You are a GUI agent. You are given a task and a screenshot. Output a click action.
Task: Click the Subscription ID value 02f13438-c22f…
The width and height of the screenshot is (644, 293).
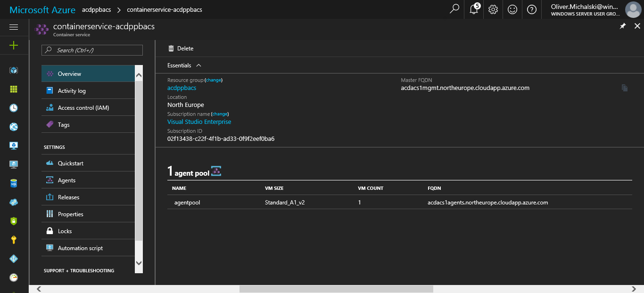(221, 138)
